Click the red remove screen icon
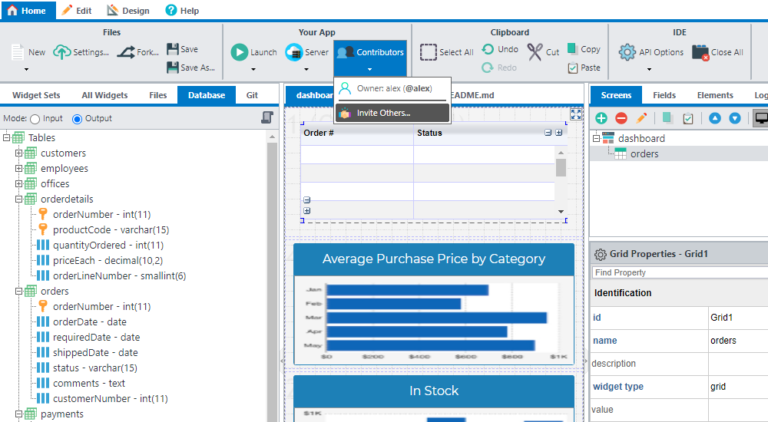The height and width of the screenshot is (422, 768). point(621,118)
